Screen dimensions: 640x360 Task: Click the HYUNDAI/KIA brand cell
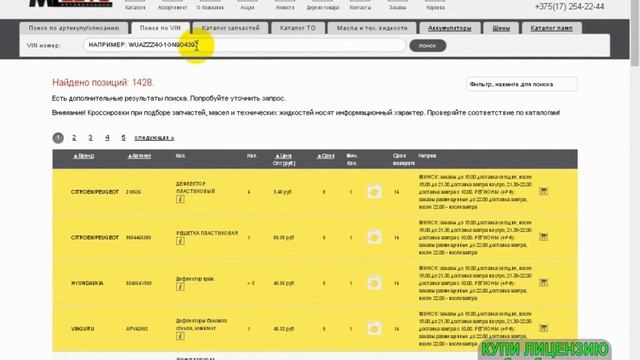click(87, 283)
